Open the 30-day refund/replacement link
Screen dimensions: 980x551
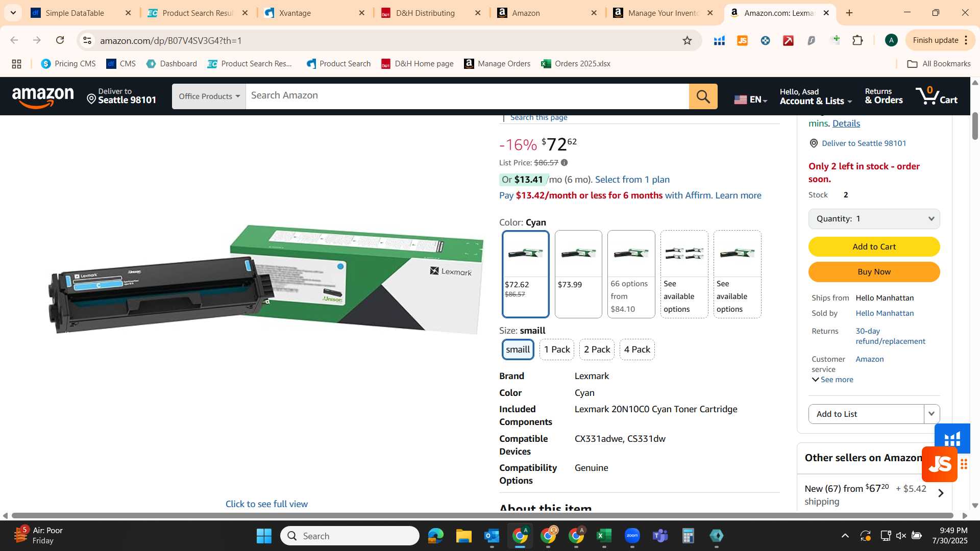[x=890, y=336]
